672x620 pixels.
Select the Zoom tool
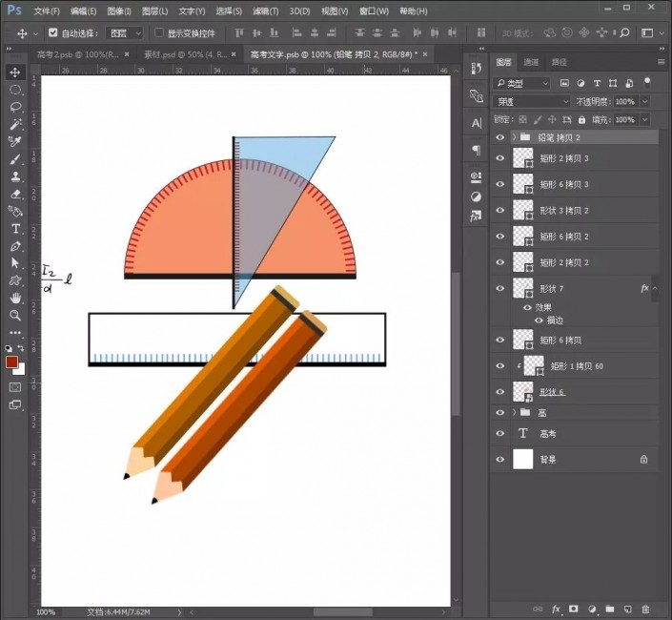[15, 316]
